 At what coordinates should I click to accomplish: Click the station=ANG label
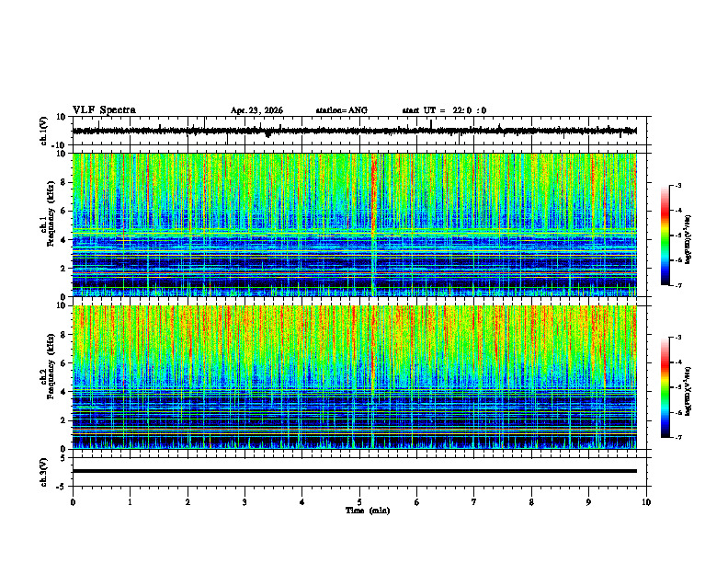click(341, 110)
